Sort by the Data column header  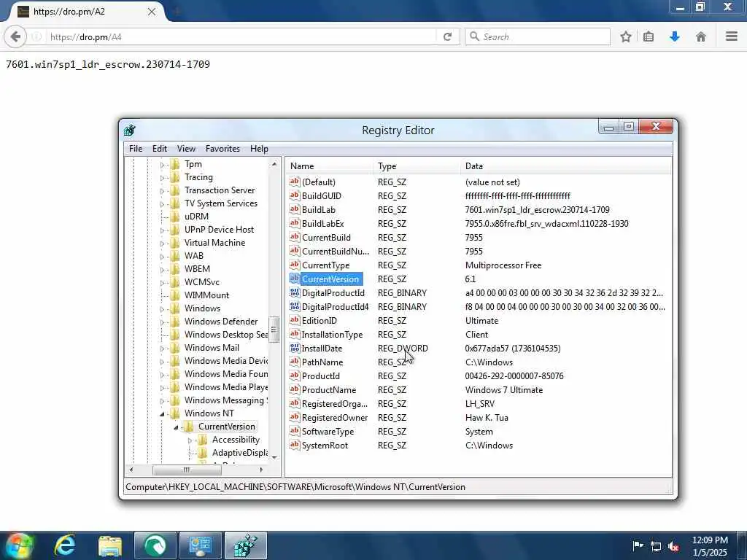pyautogui.click(x=566, y=166)
